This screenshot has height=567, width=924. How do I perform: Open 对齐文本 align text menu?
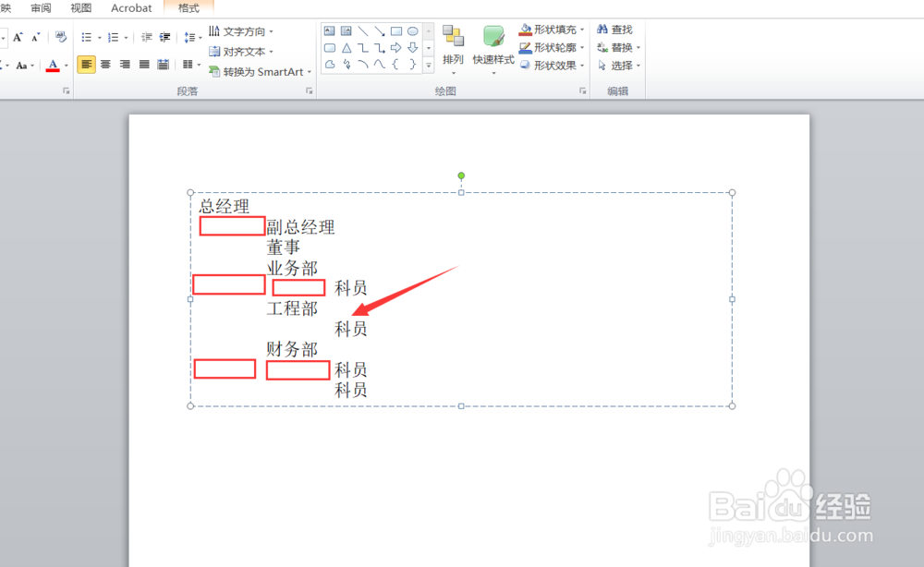240,52
